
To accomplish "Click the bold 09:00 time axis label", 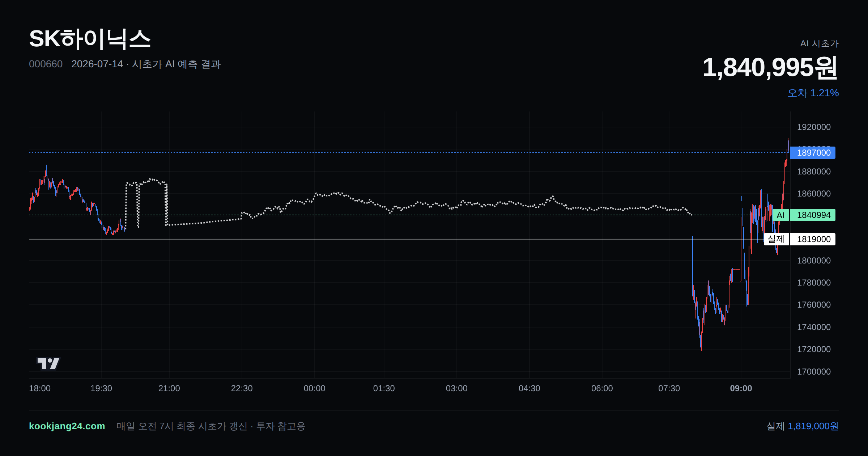I will pos(741,388).
